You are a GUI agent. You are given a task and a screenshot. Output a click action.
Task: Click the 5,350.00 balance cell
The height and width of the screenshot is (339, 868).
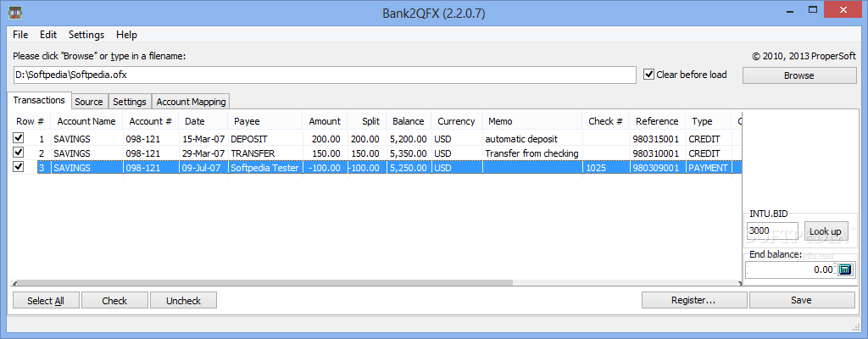[409, 153]
